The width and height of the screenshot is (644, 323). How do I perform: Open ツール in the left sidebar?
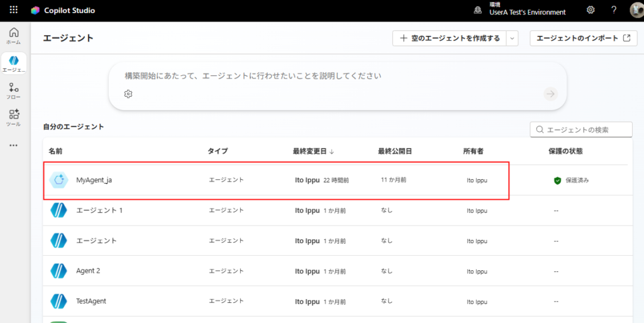pos(13,118)
